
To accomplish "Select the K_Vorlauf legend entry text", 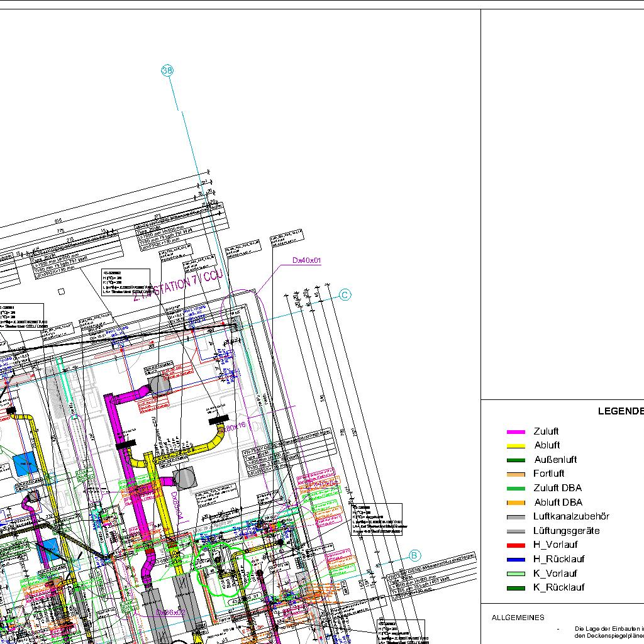I will (x=555, y=574).
